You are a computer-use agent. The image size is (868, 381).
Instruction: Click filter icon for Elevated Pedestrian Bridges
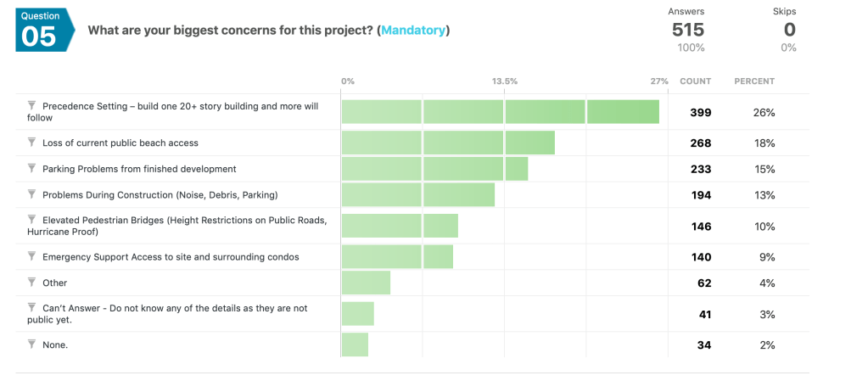32,220
